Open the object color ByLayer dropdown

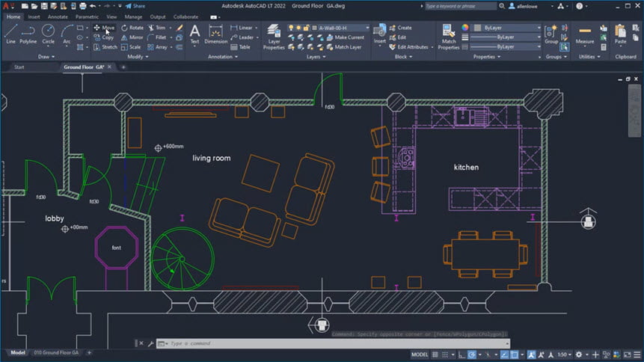click(507, 28)
